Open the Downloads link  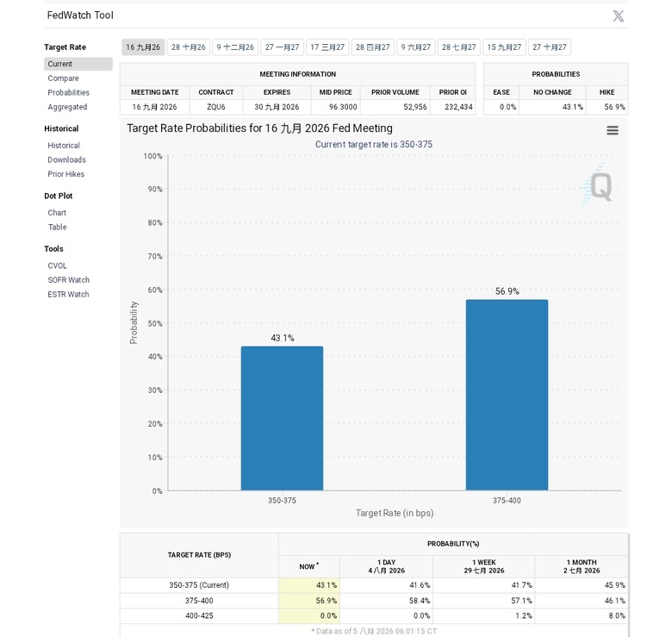(66, 159)
